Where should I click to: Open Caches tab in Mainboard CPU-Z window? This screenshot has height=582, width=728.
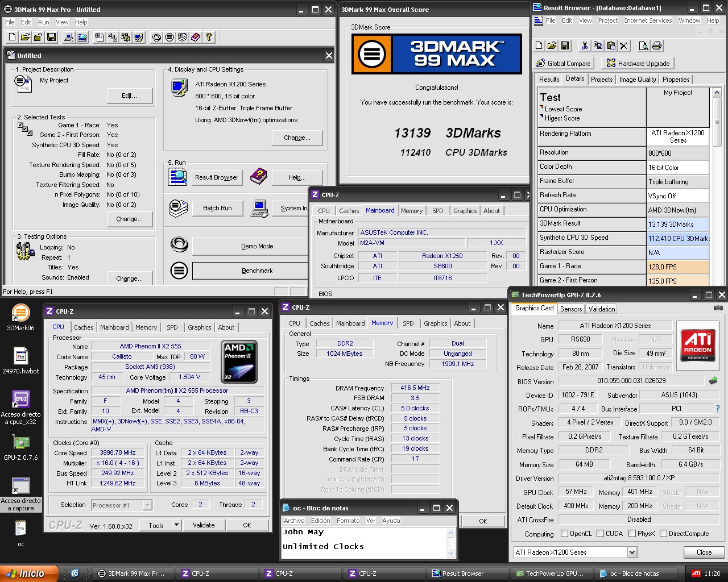(349, 211)
